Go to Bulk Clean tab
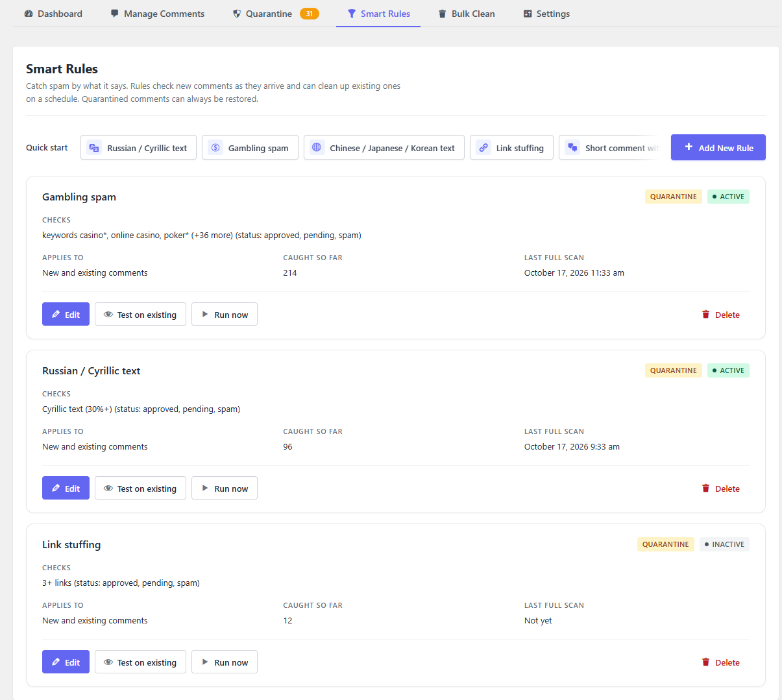This screenshot has width=782, height=700. tap(467, 14)
